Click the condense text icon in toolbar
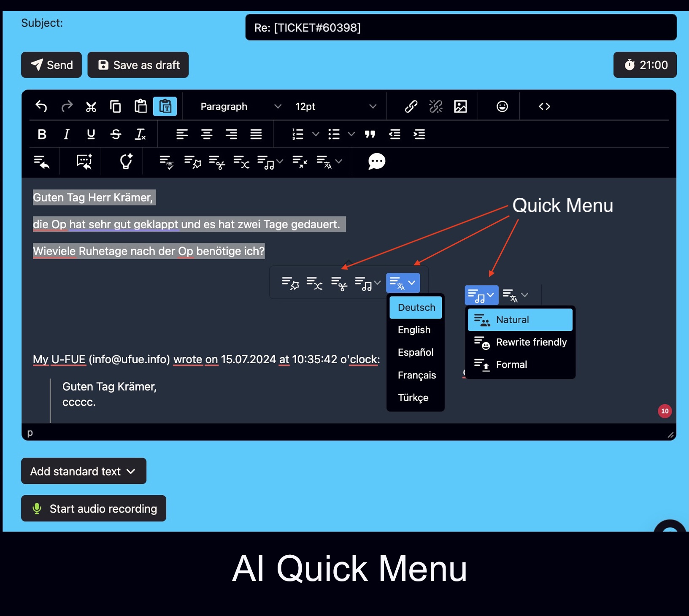Image resolution: width=689 pixels, height=616 pixels. click(x=300, y=162)
